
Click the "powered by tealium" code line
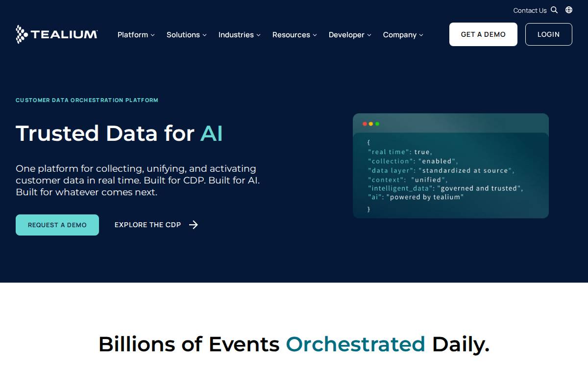pyautogui.click(x=416, y=197)
